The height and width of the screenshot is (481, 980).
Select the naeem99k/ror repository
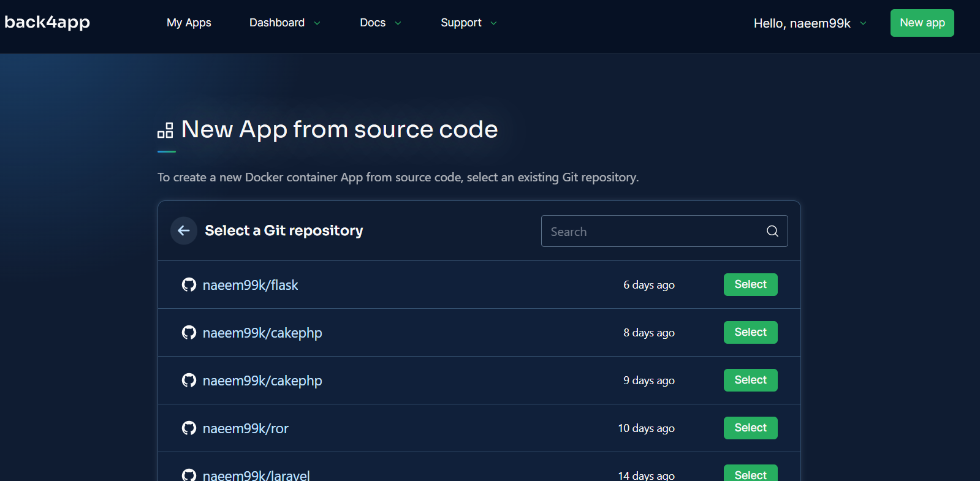point(750,428)
